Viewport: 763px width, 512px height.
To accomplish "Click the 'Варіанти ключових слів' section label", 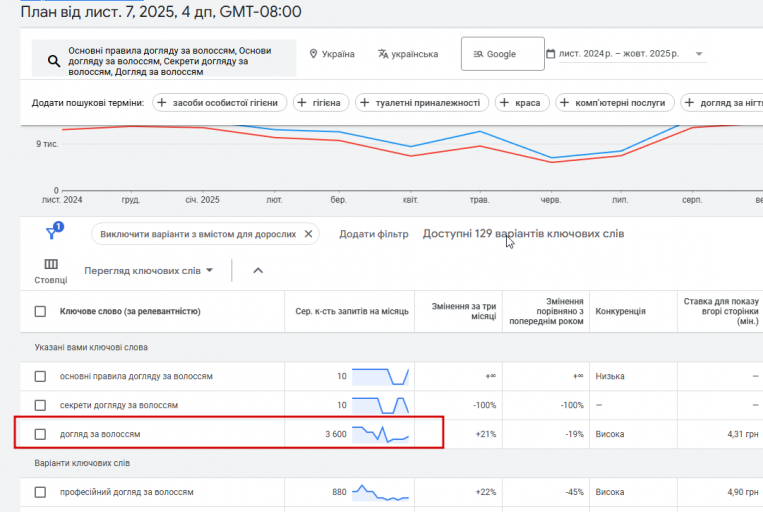I will tap(82, 463).
